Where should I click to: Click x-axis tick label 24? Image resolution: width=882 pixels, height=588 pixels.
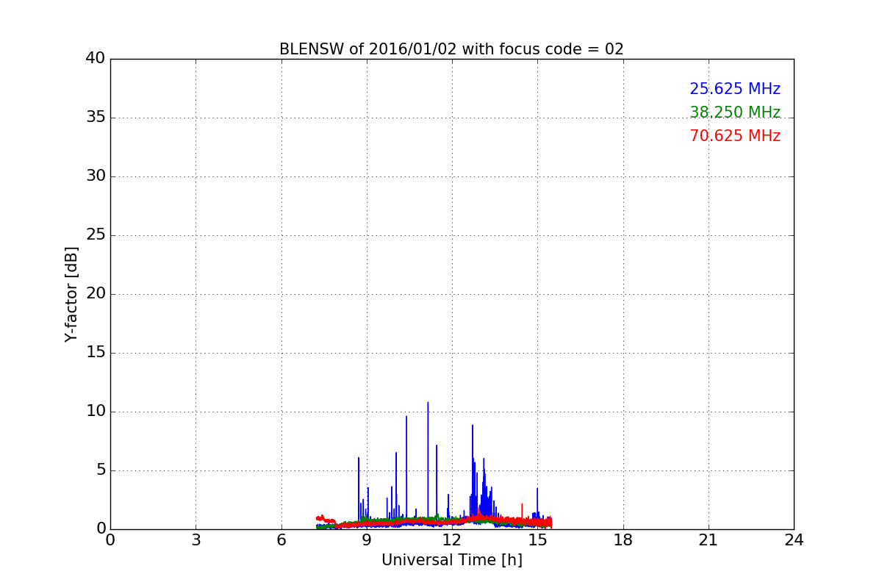point(794,540)
